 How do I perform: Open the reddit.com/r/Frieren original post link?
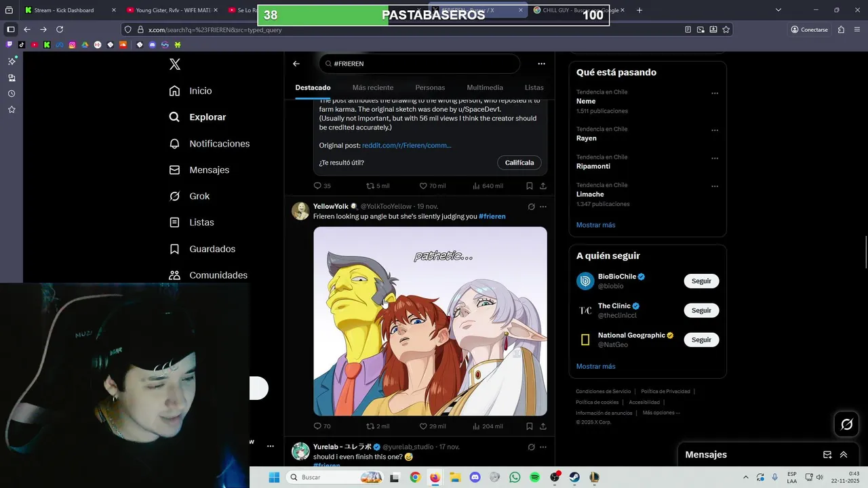coord(406,146)
